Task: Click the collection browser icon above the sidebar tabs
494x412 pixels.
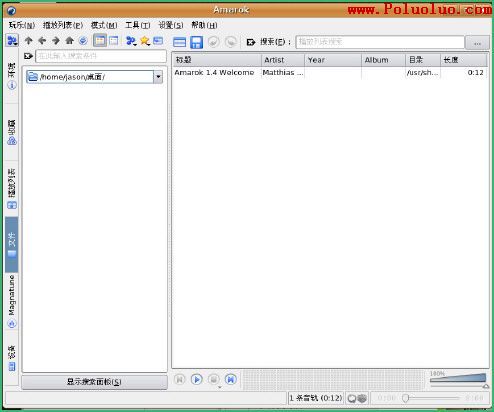Action: click(x=12, y=41)
